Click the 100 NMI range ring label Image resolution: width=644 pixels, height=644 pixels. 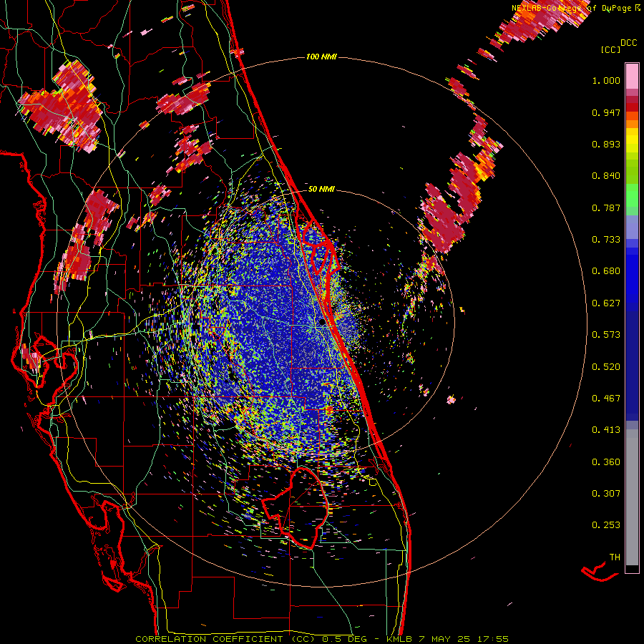(321, 57)
